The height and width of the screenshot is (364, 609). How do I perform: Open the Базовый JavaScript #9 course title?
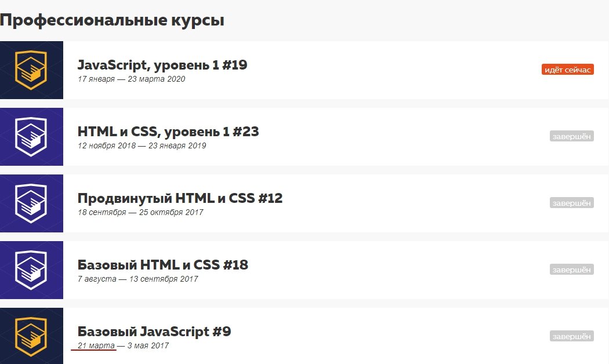click(x=154, y=332)
